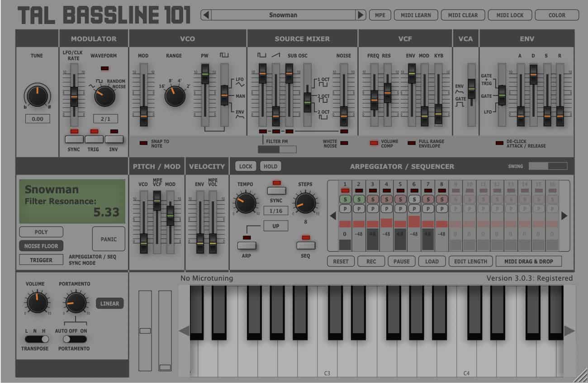Open the UP arpeggiator direction selector
Screen dimensions: 588x383
275,225
